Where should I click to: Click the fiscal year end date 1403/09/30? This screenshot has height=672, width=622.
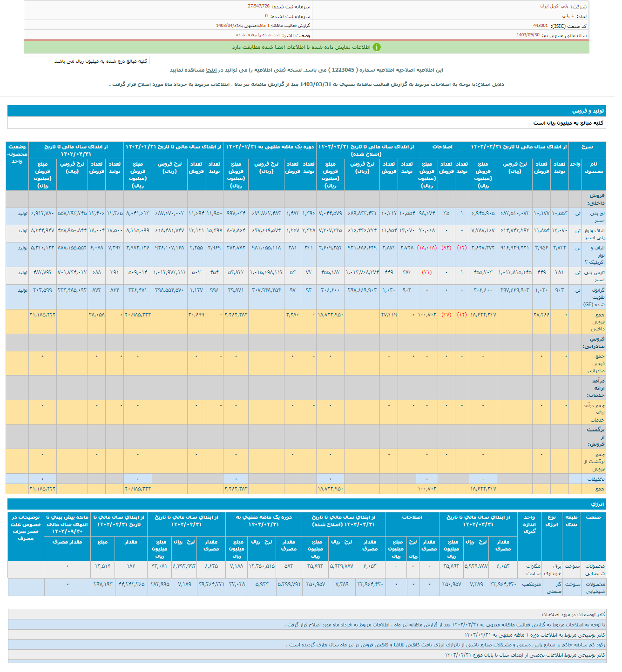click(x=527, y=35)
